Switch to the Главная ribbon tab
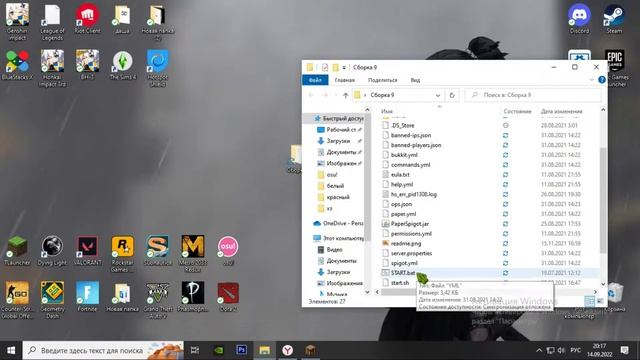Image resolution: width=640 pixels, height=360 pixels. click(x=344, y=80)
